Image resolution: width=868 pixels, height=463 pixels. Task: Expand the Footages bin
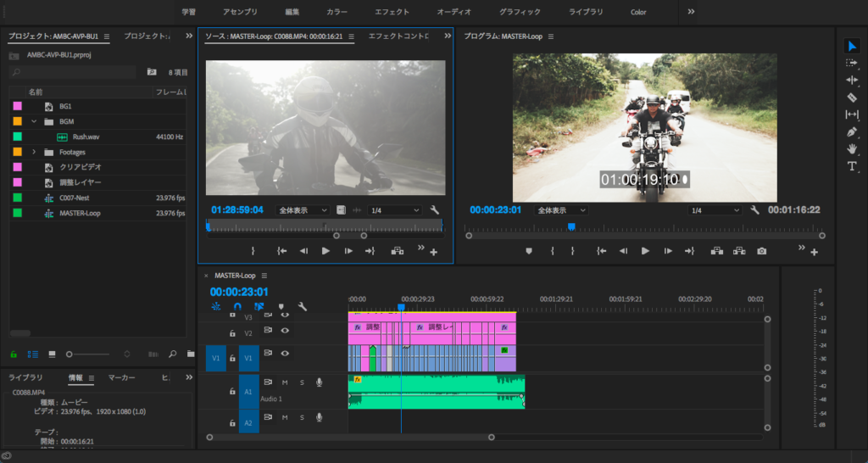(x=35, y=152)
